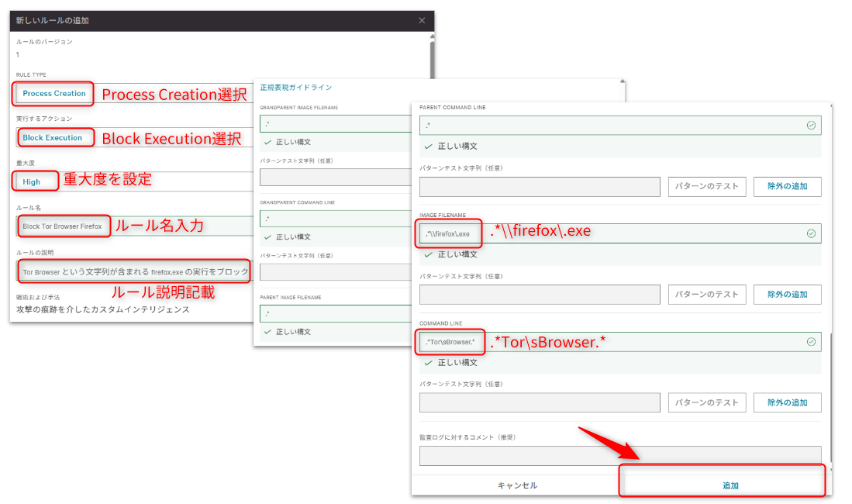
Task: Open the RULE TYPE dropdown showing Process Creation
Action: pos(54,94)
